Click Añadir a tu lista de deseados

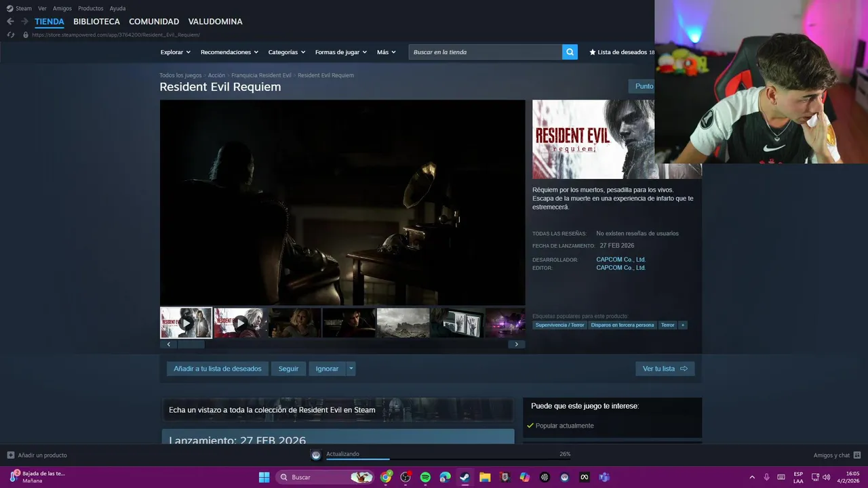(217, 369)
